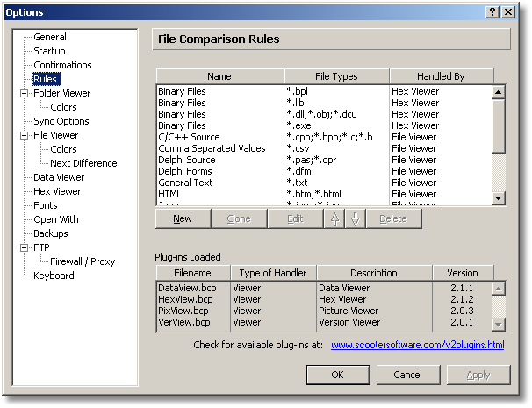Collapse the FTP tree node
This screenshot has height=408, width=532.
point(24,247)
